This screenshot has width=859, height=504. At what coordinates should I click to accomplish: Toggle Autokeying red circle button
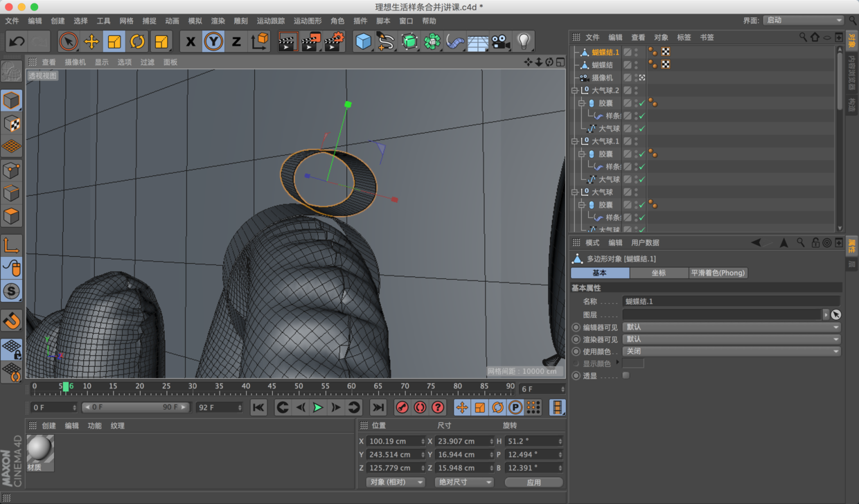(x=420, y=408)
